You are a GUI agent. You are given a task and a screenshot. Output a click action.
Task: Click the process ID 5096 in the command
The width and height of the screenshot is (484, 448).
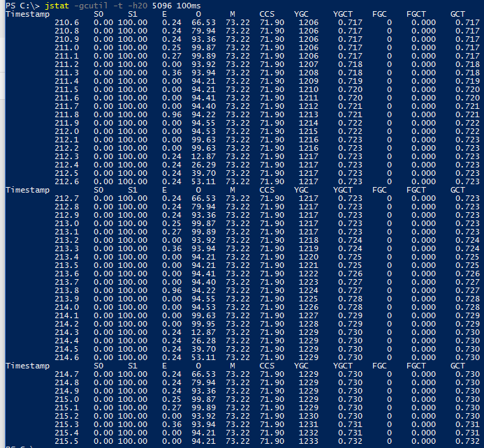coord(162,6)
